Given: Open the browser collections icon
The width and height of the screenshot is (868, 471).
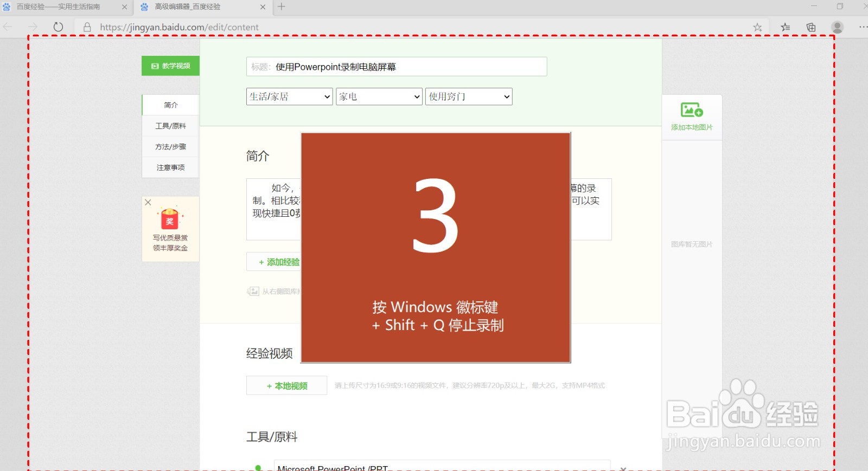Looking at the screenshot, I should 811,27.
